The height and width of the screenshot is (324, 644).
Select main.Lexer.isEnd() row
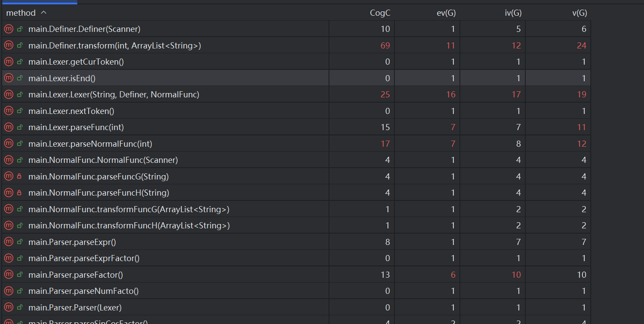[62, 78]
